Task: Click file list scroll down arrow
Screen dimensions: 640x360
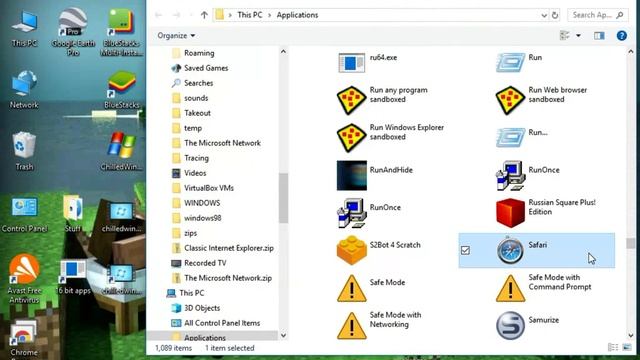Action: coord(631,336)
